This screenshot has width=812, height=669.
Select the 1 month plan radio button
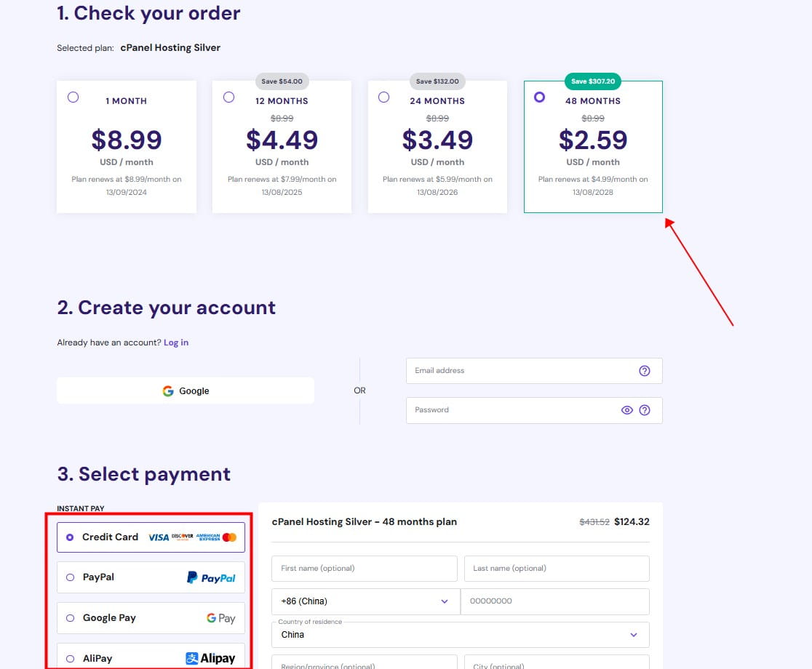tap(73, 97)
